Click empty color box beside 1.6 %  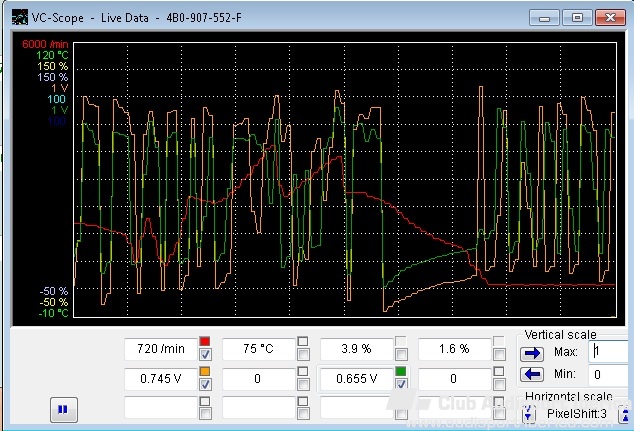pyautogui.click(x=499, y=341)
